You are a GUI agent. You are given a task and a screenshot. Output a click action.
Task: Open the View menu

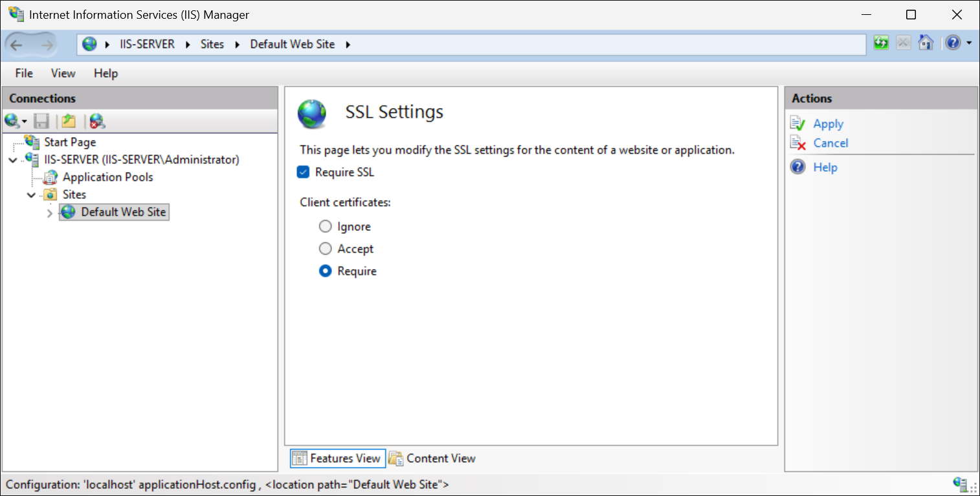(x=63, y=73)
